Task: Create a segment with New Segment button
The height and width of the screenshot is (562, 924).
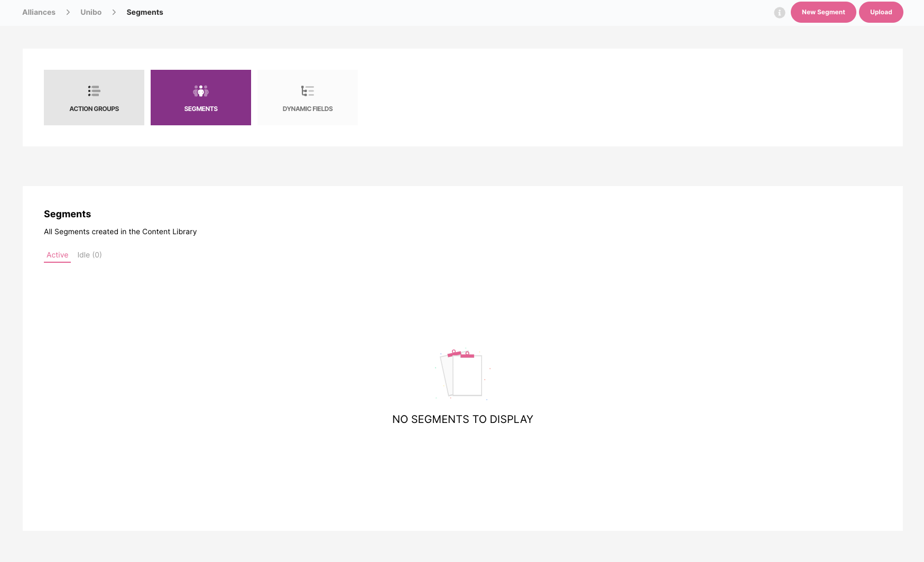Action: tap(823, 12)
